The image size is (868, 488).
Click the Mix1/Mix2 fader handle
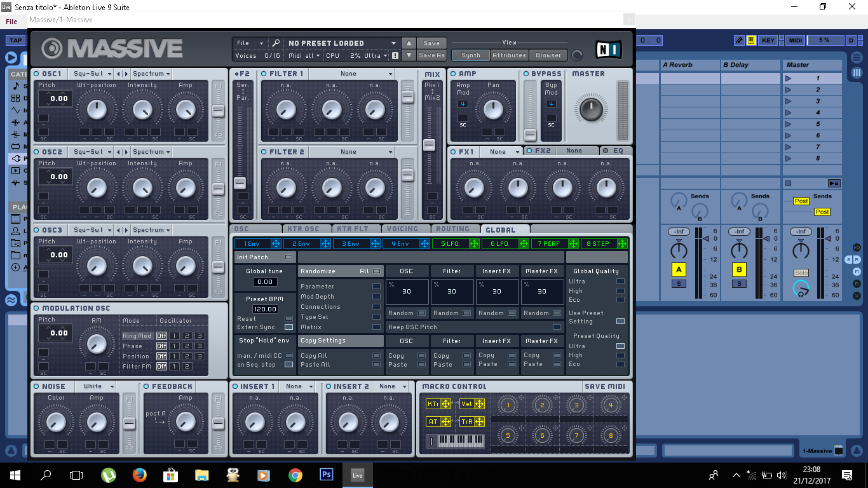pyautogui.click(x=430, y=145)
